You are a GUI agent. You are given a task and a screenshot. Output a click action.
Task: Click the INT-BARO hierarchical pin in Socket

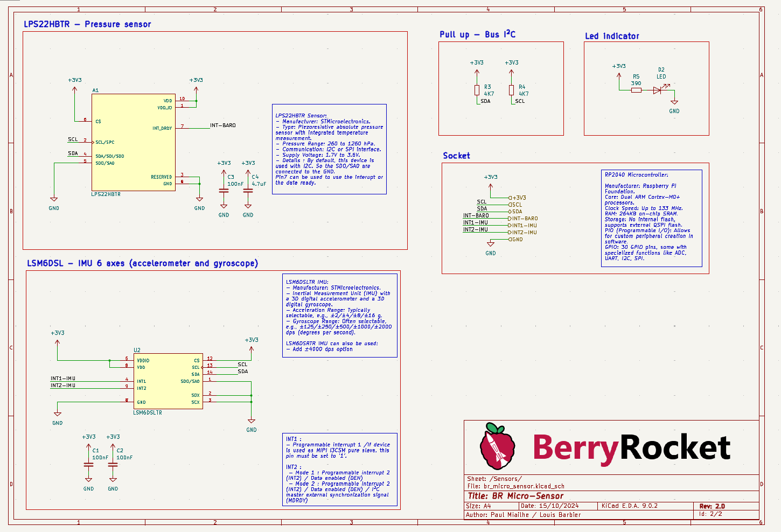[x=524, y=219]
